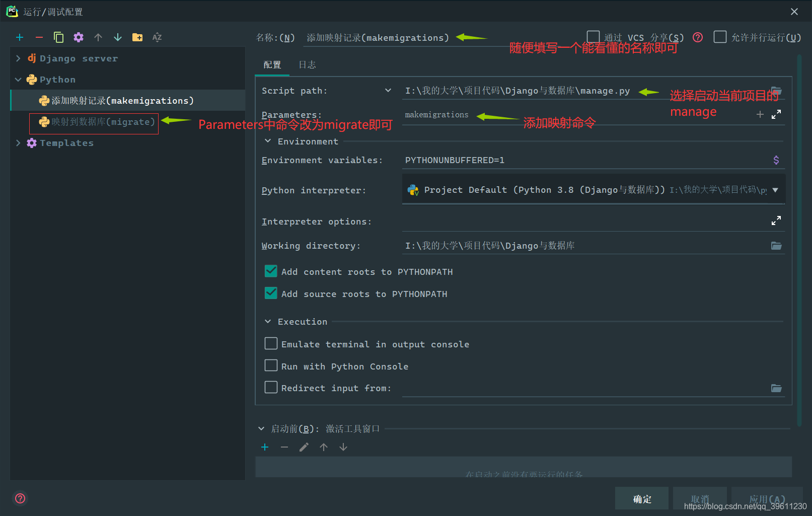Toggle share through VCS checkbox
The width and height of the screenshot is (812, 516).
click(594, 37)
